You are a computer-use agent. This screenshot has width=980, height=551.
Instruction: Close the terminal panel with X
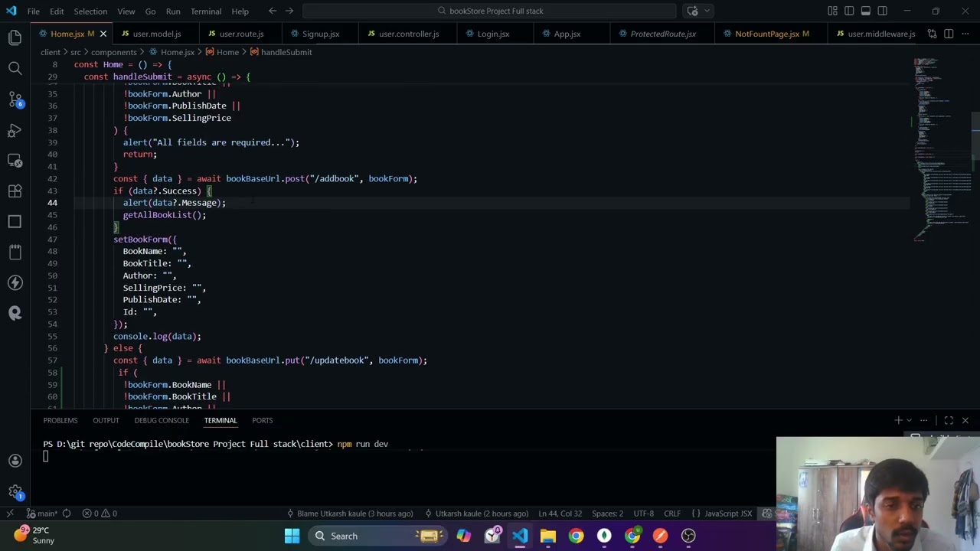[x=965, y=420]
